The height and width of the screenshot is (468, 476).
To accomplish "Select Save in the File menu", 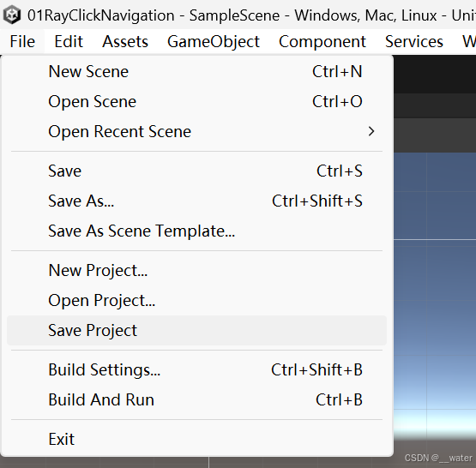I will (196, 171).
